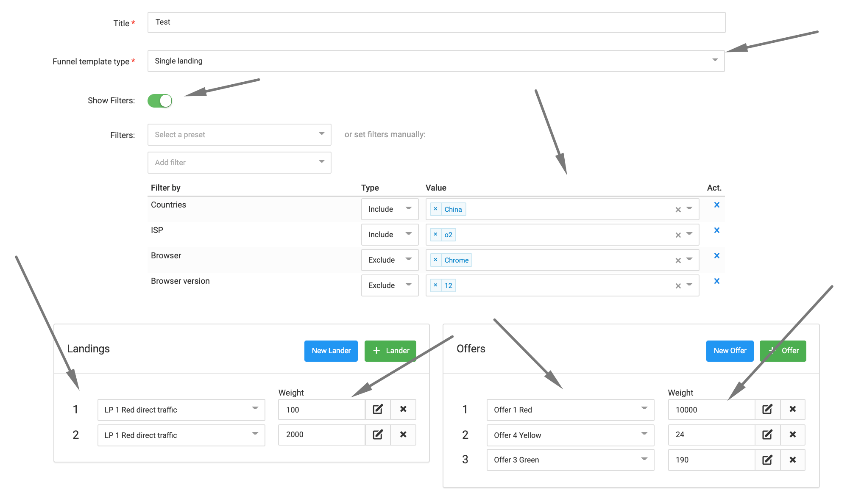Change the Include type on the ISP filter
The width and height of the screenshot is (864, 504).
click(389, 234)
